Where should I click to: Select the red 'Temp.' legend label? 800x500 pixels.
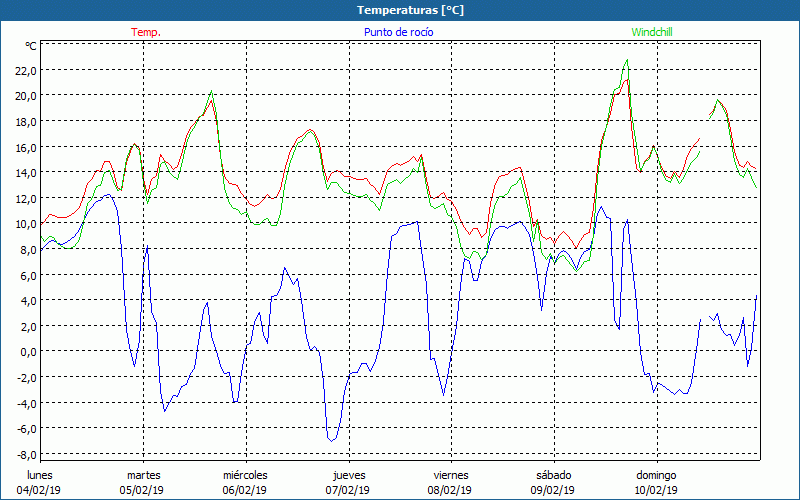click(146, 32)
